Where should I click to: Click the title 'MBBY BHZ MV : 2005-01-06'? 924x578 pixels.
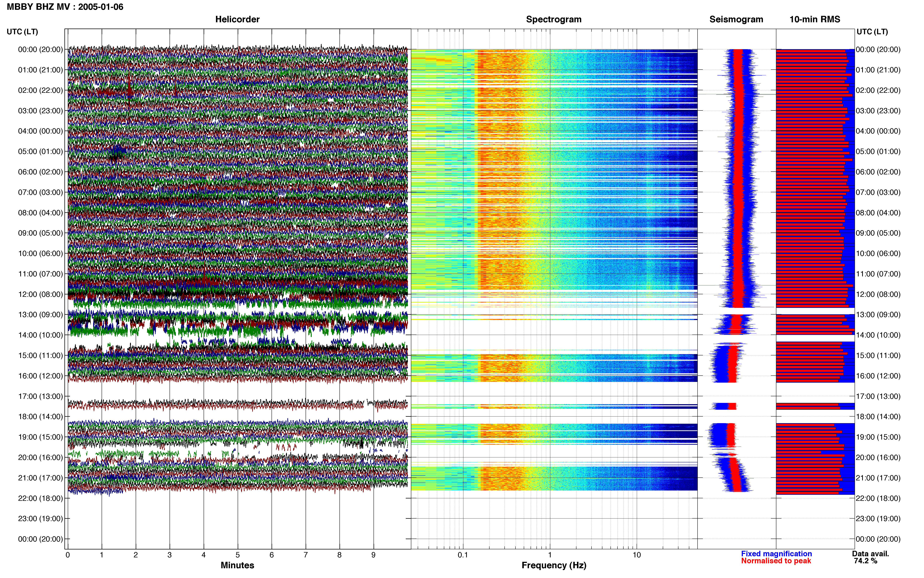(65, 7)
